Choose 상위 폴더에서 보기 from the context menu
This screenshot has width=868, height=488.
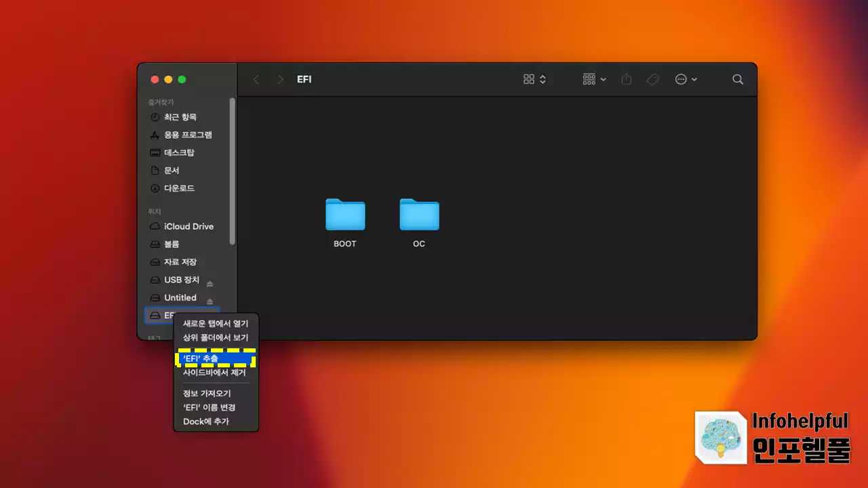pyautogui.click(x=216, y=337)
